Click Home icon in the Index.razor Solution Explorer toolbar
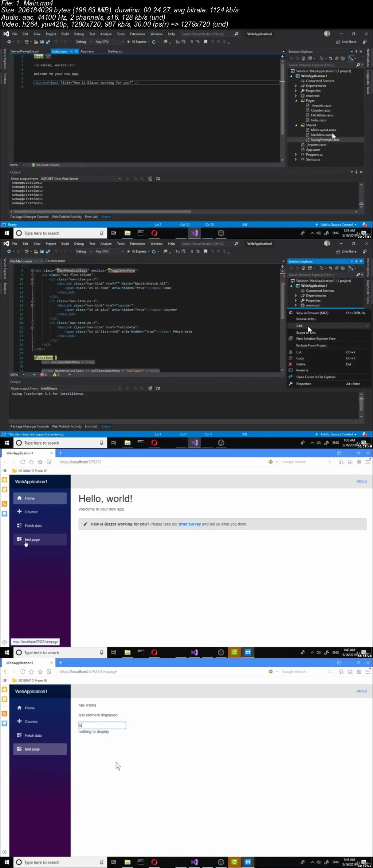This screenshot has height=868, width=373. click(x=303, y=58)
